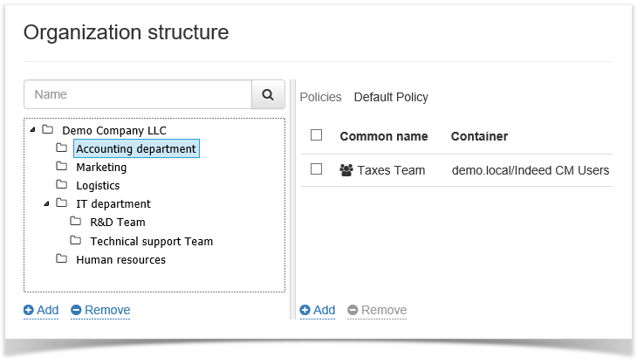Click the Logistics folder icon

pyautogui.click(x=62, y=185)
